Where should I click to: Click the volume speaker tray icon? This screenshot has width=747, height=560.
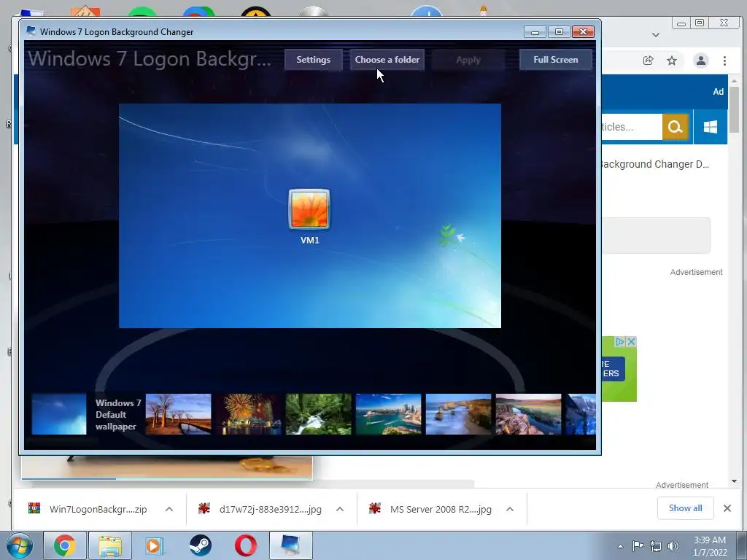click(673, 546)
